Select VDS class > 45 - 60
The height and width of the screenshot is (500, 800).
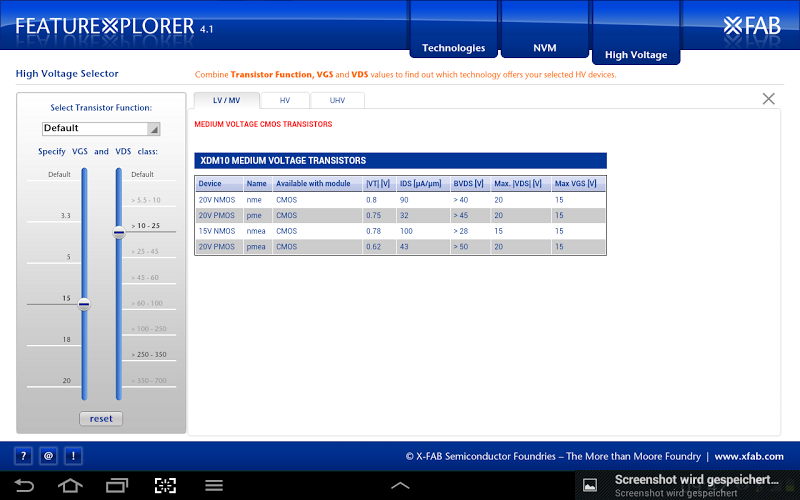[145, 278]
